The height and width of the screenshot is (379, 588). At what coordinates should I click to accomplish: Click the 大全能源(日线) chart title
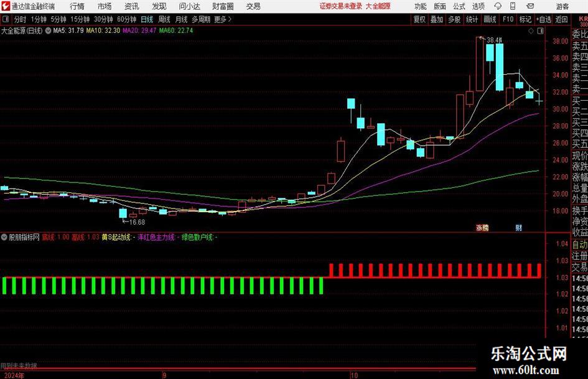[x=22, y=30]
